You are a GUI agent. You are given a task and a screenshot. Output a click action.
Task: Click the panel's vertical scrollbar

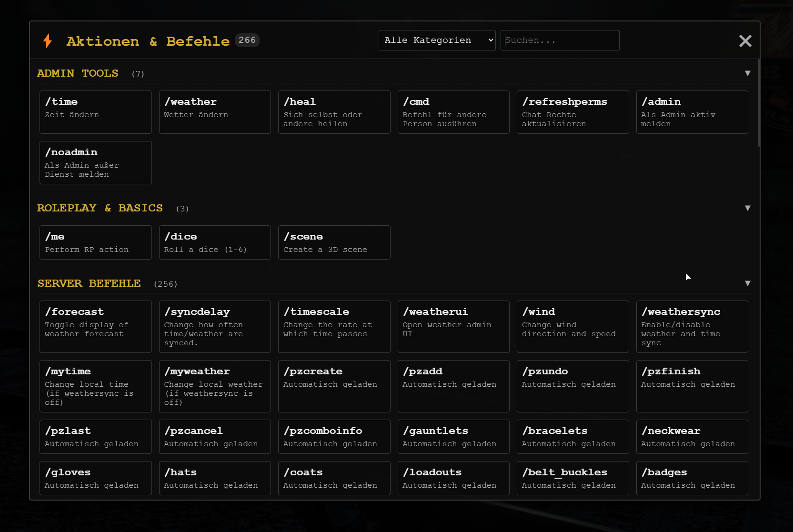tap(758, 103)
